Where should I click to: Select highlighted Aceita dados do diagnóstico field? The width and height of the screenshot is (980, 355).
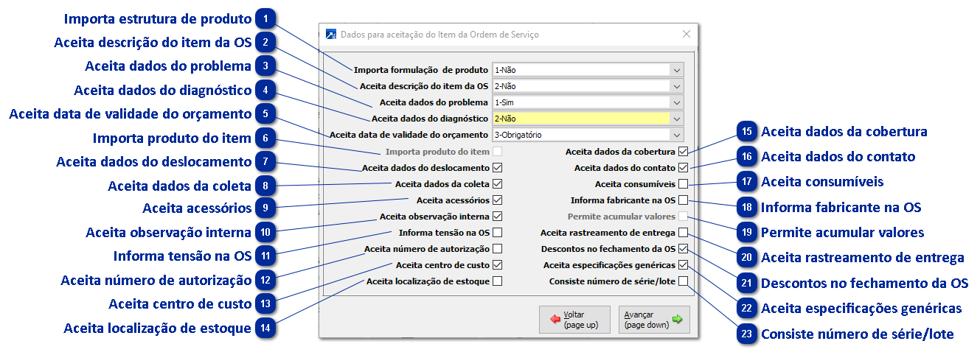[x=580, y=119]
